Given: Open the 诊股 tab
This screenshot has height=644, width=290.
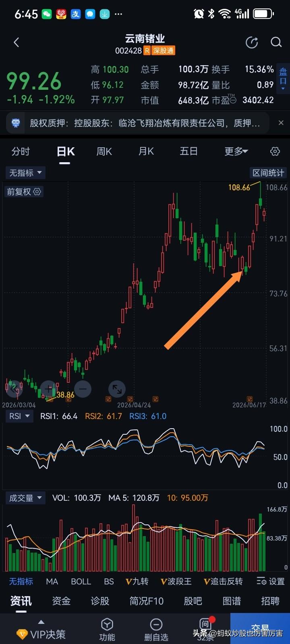Looking at the screenshot, I should coord(100,601).
